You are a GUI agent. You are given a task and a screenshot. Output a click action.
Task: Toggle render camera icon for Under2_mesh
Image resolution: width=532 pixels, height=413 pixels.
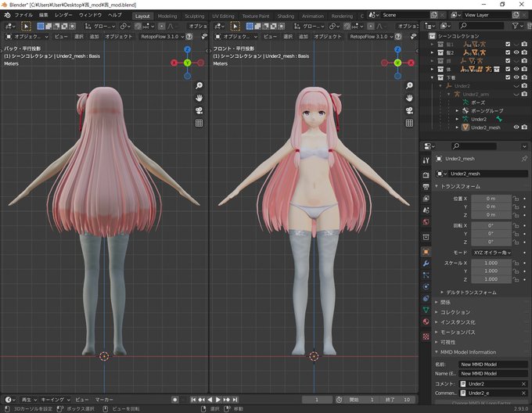point(524,127)
